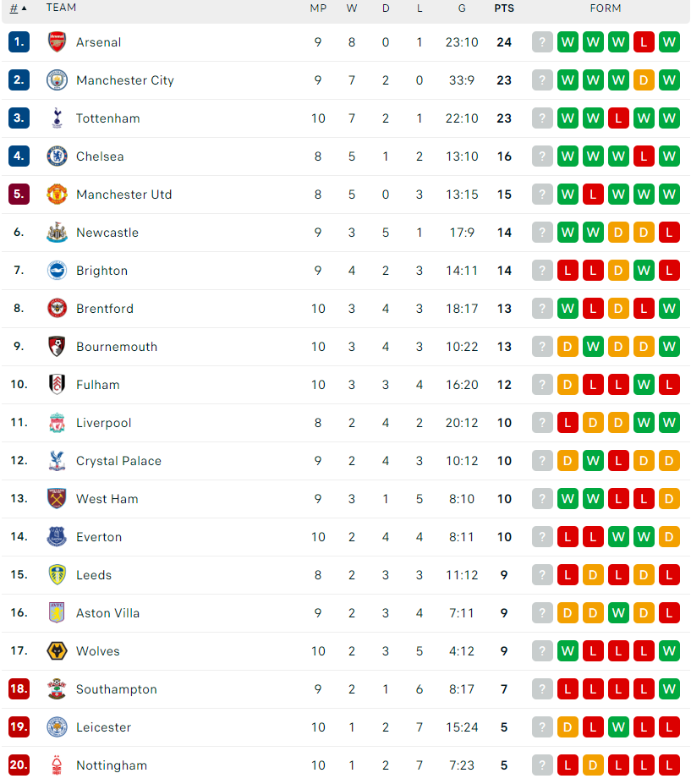The width and height of the screenshot is (691, 784).
Task: Click the Liverpool crest icon
Action: [x=57, y=423]
